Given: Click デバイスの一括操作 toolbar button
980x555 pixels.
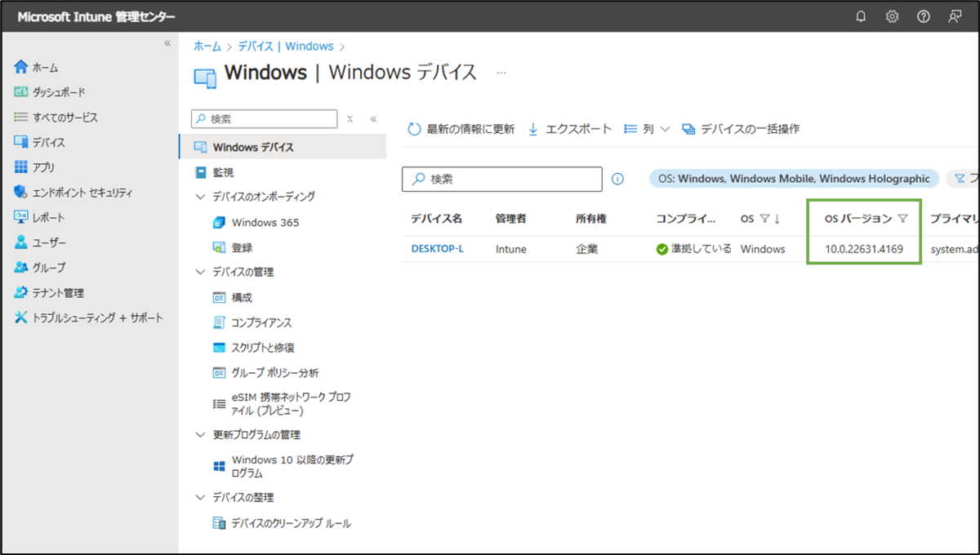Looking at the screenshot, I should tap(741, 129).
